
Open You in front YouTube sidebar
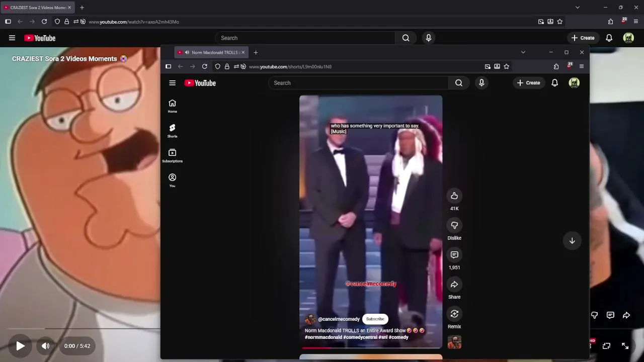(172, 180)
